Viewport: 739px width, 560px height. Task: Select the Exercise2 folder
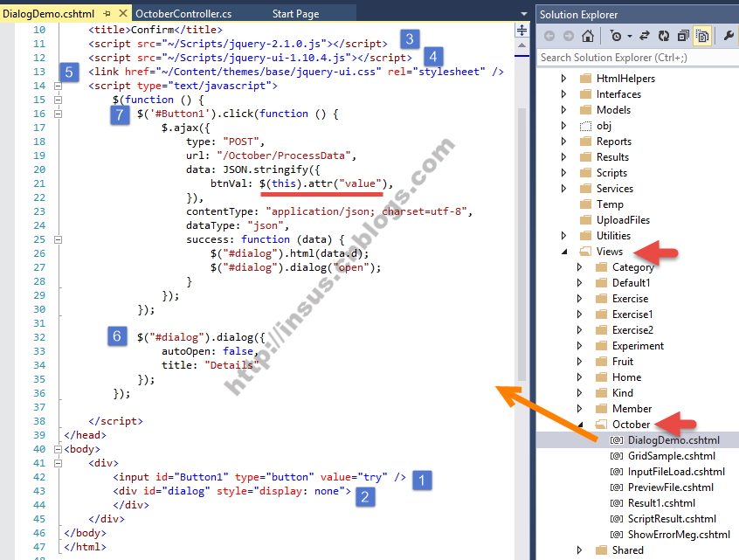(x=632, y=330)
